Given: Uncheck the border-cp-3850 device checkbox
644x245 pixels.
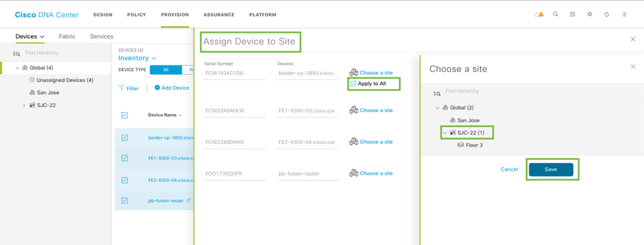Looking at the screenshot, I should tap(125, 137).
